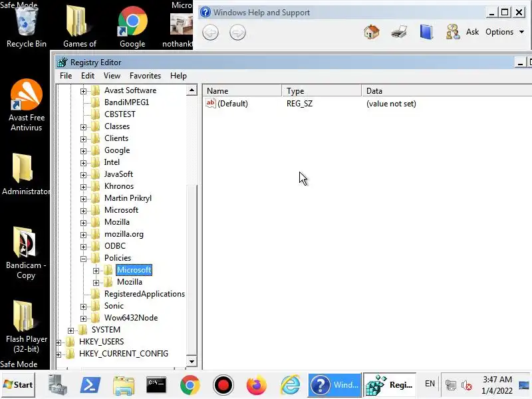Sort values by Type column header

pyautogui.click(x=322, y=91)
